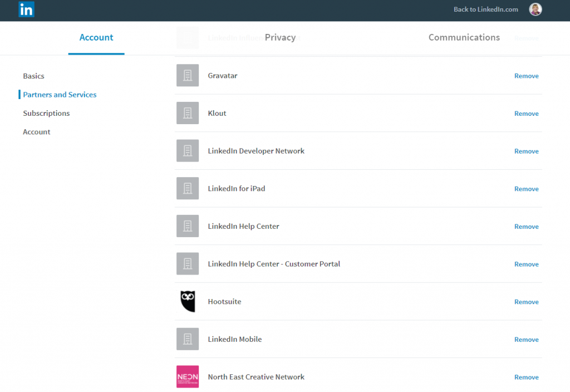Click the Gravatar building icon
This screenshot has width=570, height=392.
click(188, 75)
